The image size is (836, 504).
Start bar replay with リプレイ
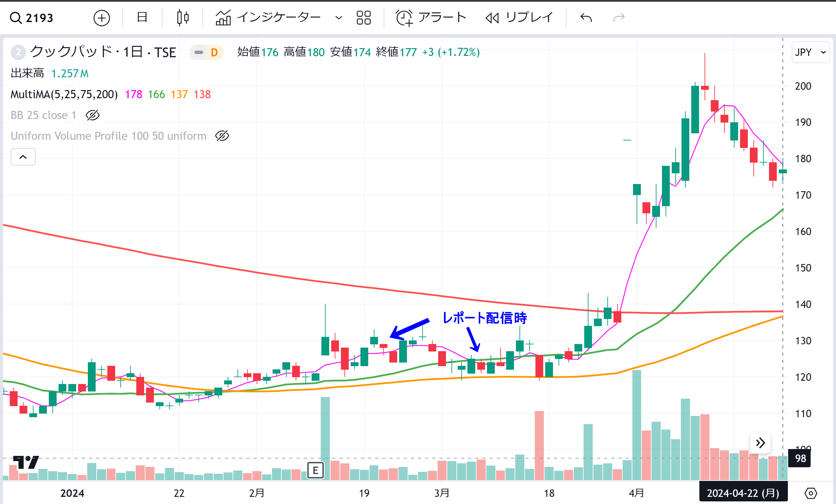click(x=519, y=18)
